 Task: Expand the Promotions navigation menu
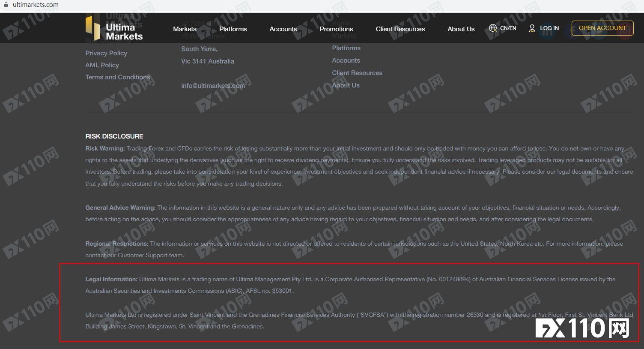pyautogui.click(x=336, y=29)
